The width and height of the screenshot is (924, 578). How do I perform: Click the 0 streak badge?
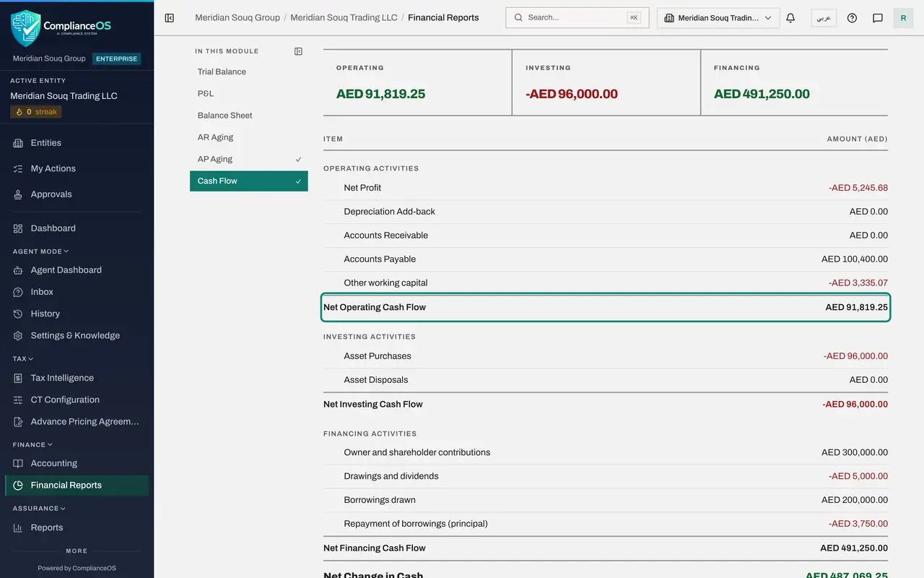pos(36,112)
